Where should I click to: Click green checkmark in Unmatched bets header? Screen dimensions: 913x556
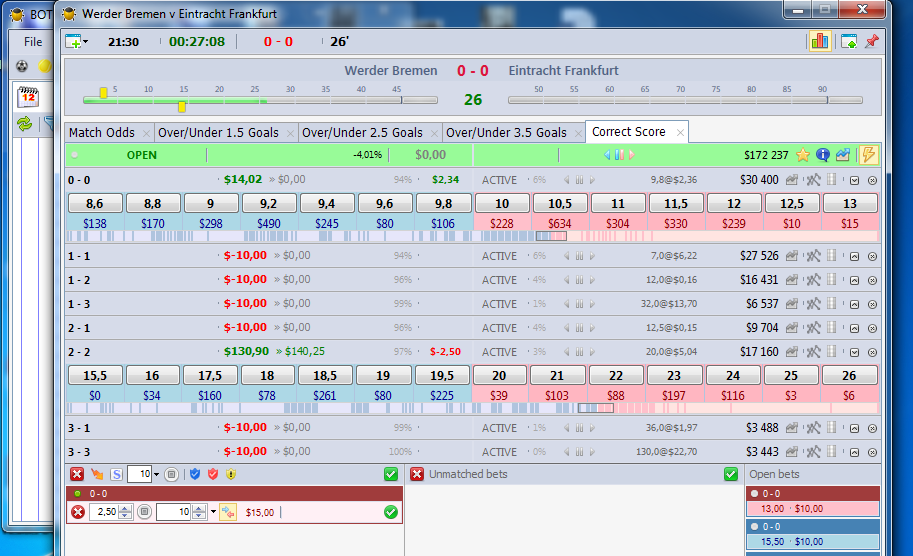[731, 474]
